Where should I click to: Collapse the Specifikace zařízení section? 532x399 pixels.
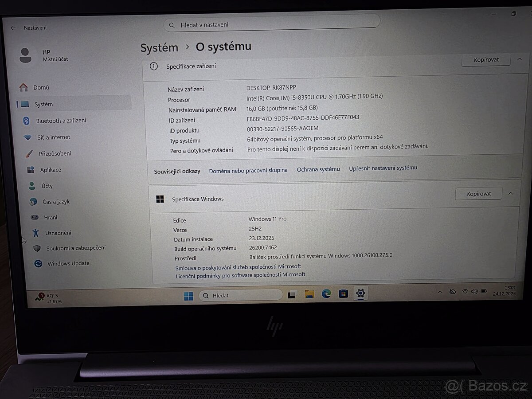click(519, 59)
